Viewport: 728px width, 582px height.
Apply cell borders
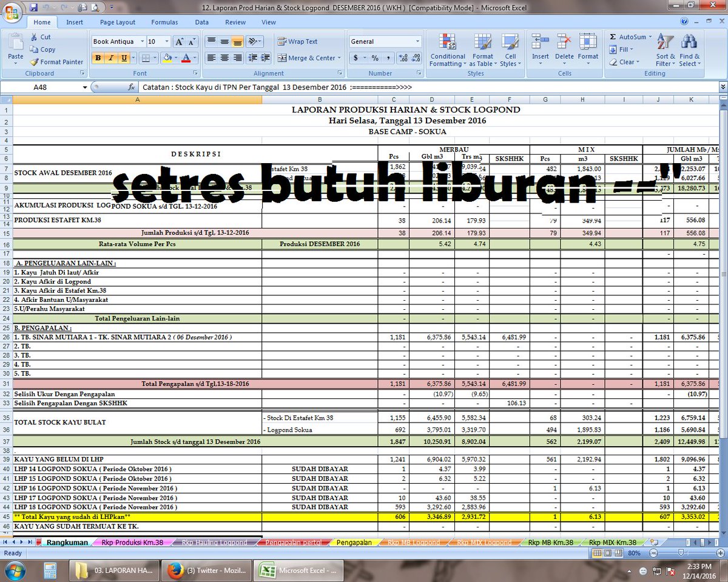144,58
